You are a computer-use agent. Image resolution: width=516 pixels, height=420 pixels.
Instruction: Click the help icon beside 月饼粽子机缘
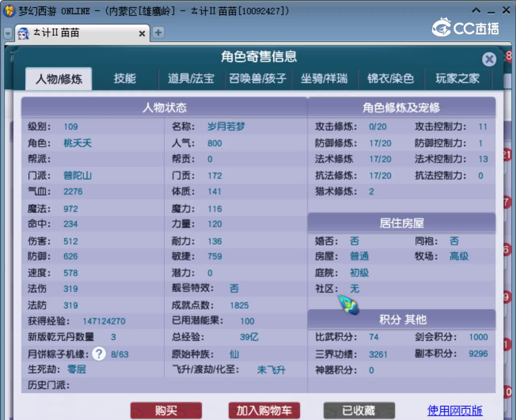99,354
